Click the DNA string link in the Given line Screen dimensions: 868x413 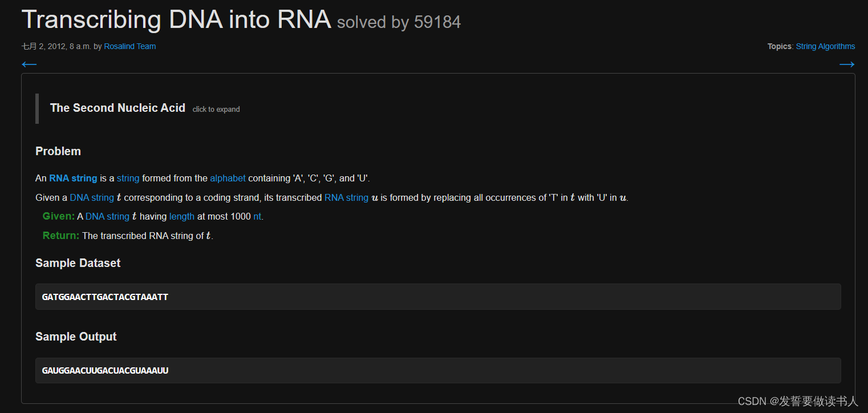click(x=108, y=216)
